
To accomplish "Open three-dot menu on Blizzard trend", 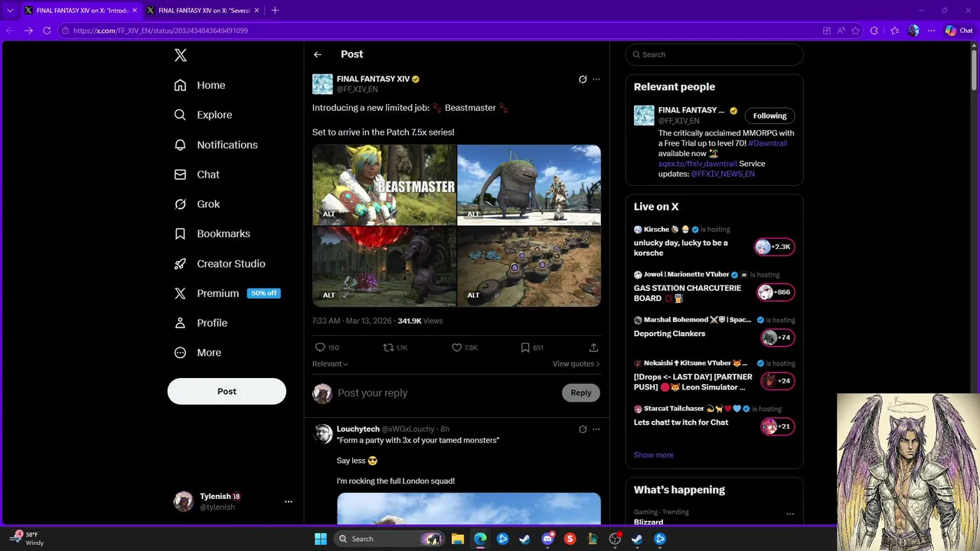I will pos(790,514).
